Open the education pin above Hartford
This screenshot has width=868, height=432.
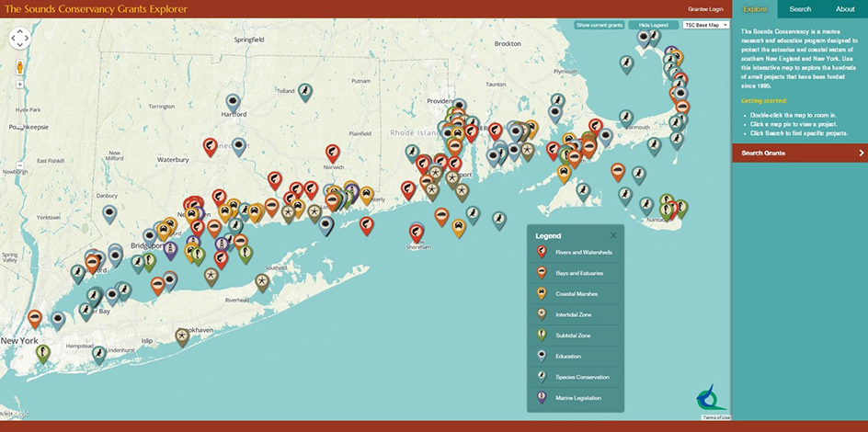pos(233,102)
